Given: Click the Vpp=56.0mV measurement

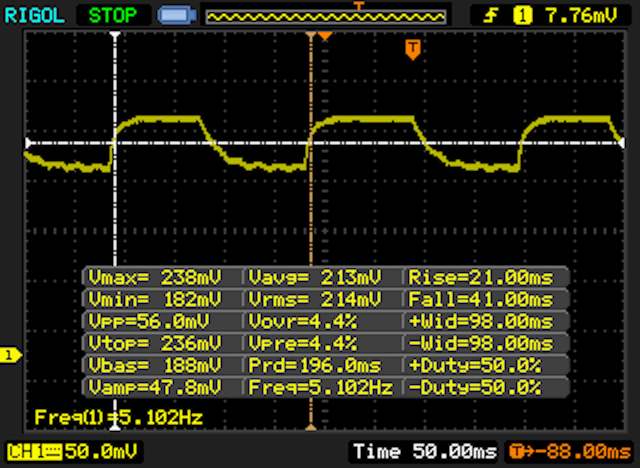Looking at the screenshot, I should point(149,322).
